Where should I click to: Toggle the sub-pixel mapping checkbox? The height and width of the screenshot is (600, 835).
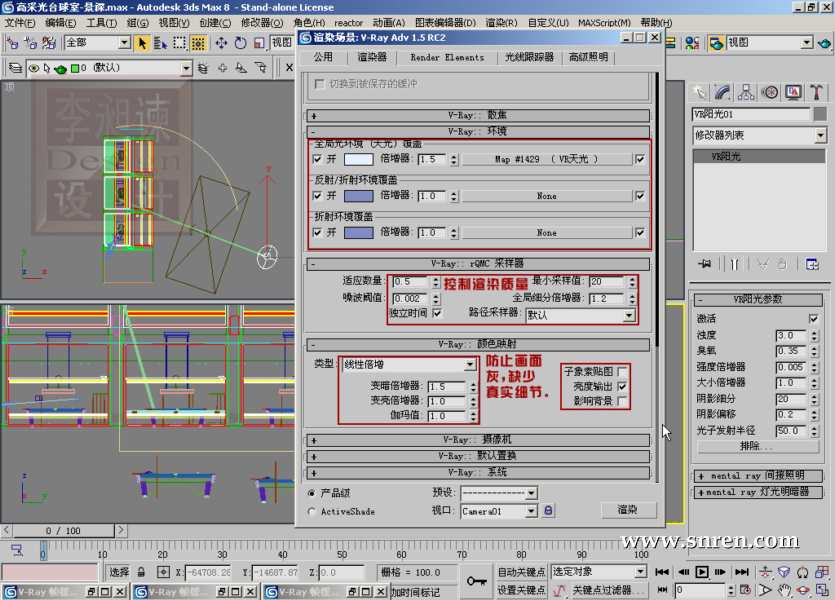(x=622, y=371)
